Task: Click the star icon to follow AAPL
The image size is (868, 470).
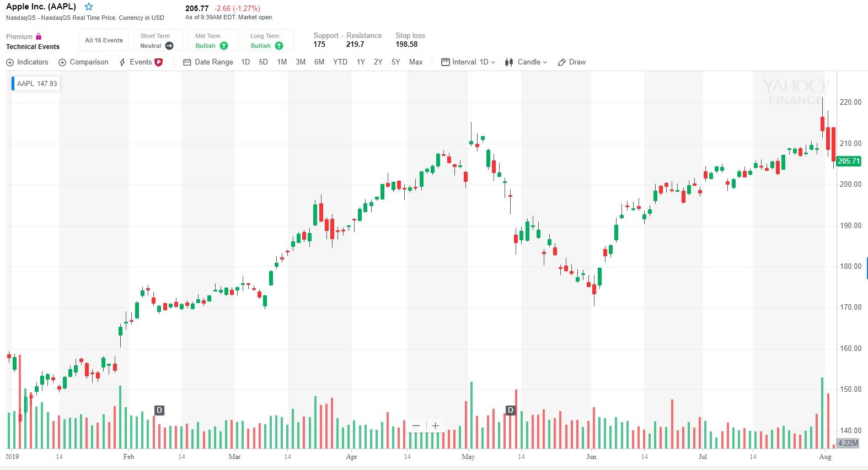Action: 89,7
